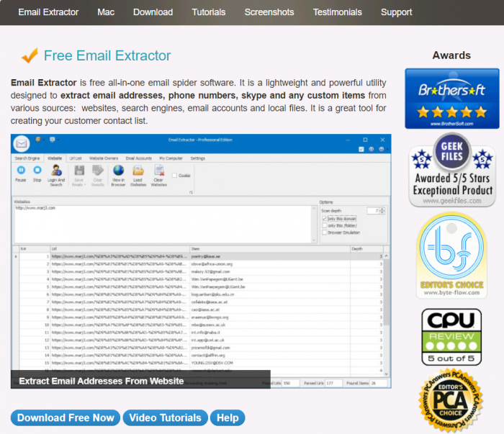Expand the first results row arrow

tap(16, 256)
